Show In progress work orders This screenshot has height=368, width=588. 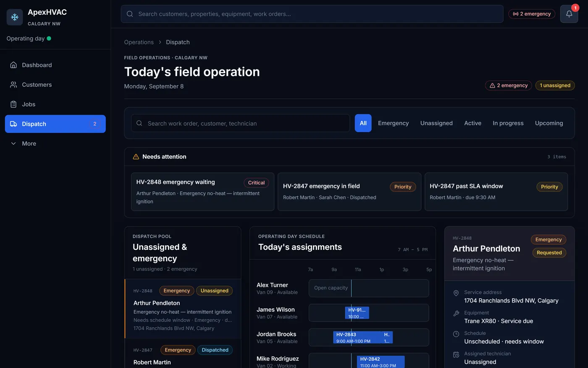coord(508,123)
